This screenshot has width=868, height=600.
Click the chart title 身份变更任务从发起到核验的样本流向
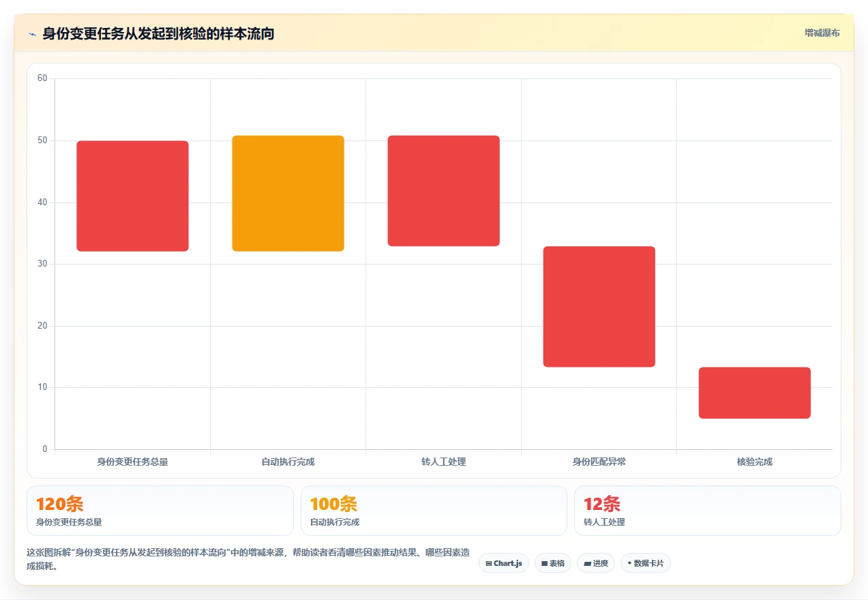coord(158,33)
